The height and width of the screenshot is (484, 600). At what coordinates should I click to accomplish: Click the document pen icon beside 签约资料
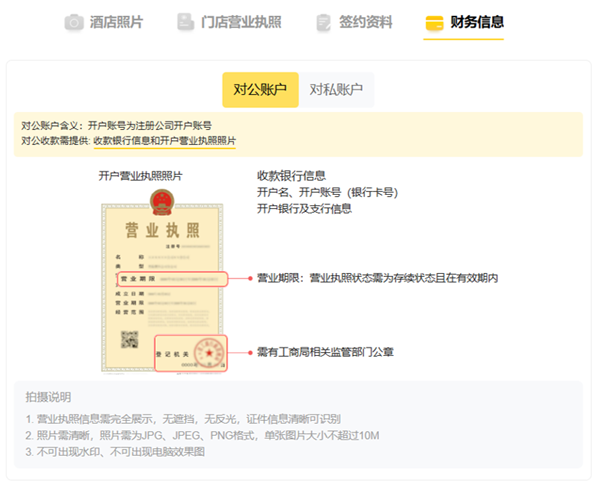pos(322,22)
